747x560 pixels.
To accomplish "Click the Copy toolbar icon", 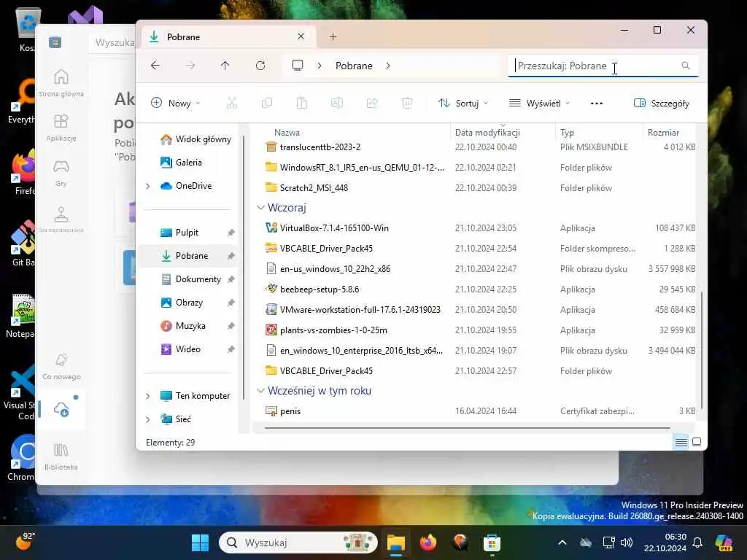I will [x=267, y=103].
